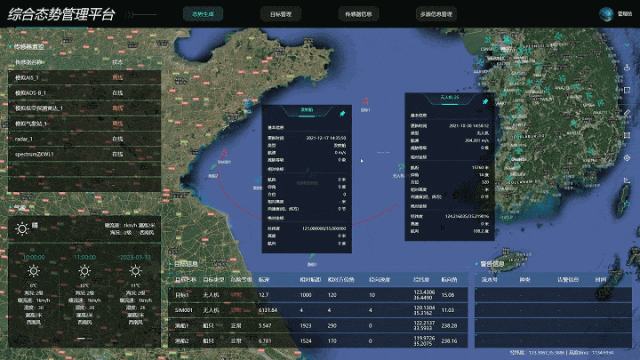Click the SIM001 target row in table

pyautogui.click(x=318, y=310)
